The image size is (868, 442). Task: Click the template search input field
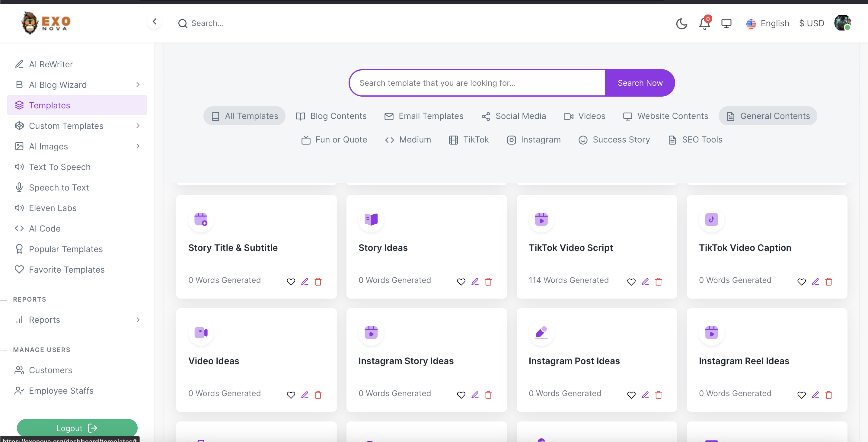coord(477,83)
